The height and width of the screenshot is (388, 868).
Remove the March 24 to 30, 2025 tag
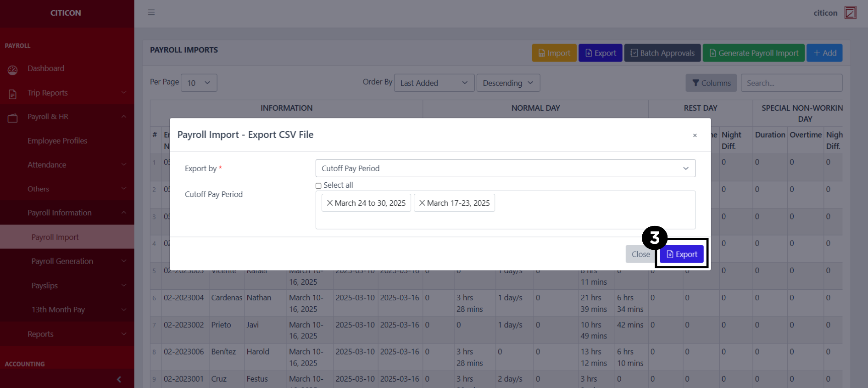(329, 203)
